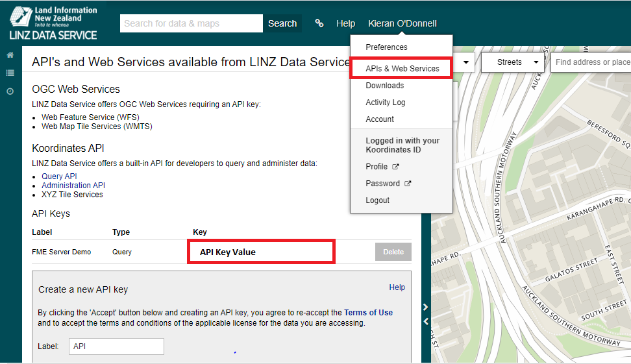The image size is (631, 364).
Task: Click XYZ Tile Services text
Action: coord(72,195)
